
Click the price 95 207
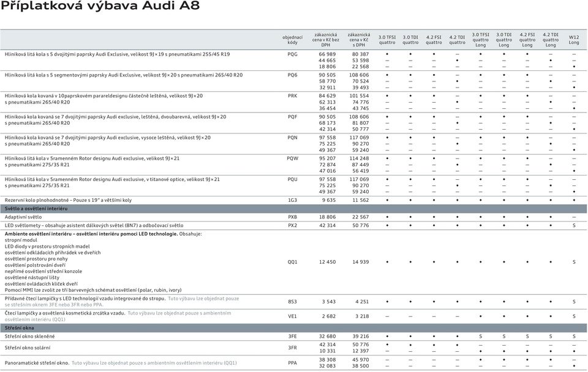[x=327, y=158]
